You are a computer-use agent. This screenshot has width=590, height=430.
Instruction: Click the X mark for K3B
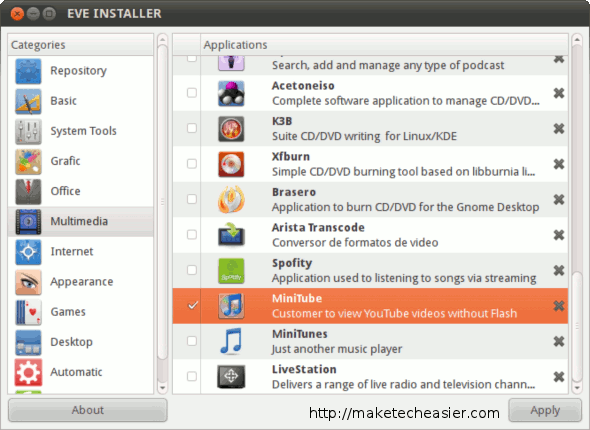click(559, 129)
